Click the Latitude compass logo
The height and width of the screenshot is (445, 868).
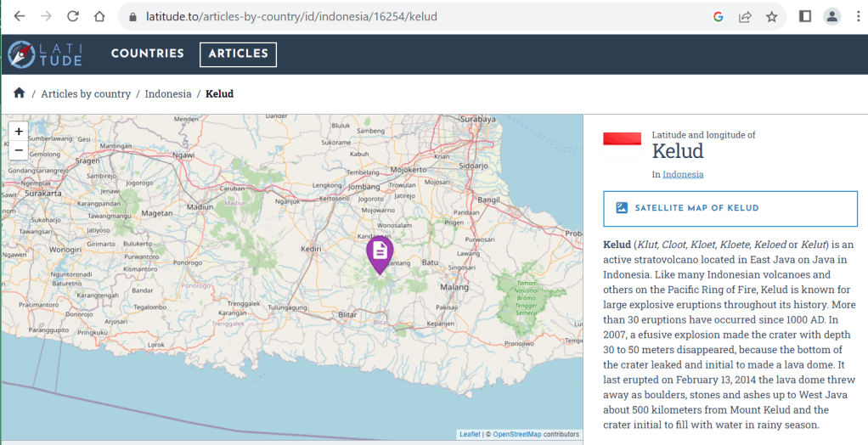(21, 54)
